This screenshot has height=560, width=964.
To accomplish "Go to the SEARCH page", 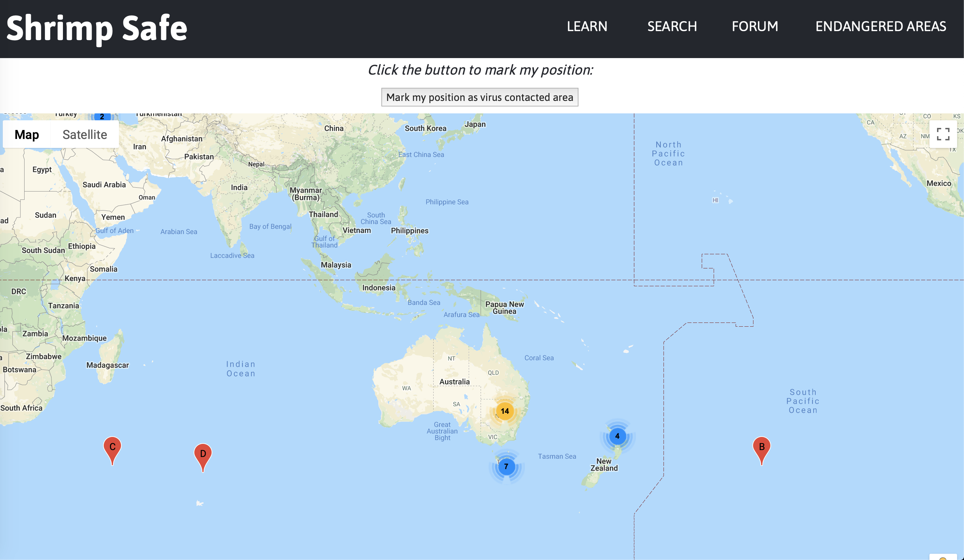I will (672, 26).
